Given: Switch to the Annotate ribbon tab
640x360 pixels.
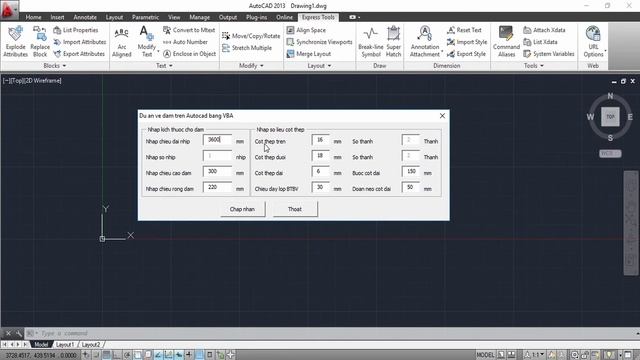Looking at the screenshot, I should pos(85,17).
